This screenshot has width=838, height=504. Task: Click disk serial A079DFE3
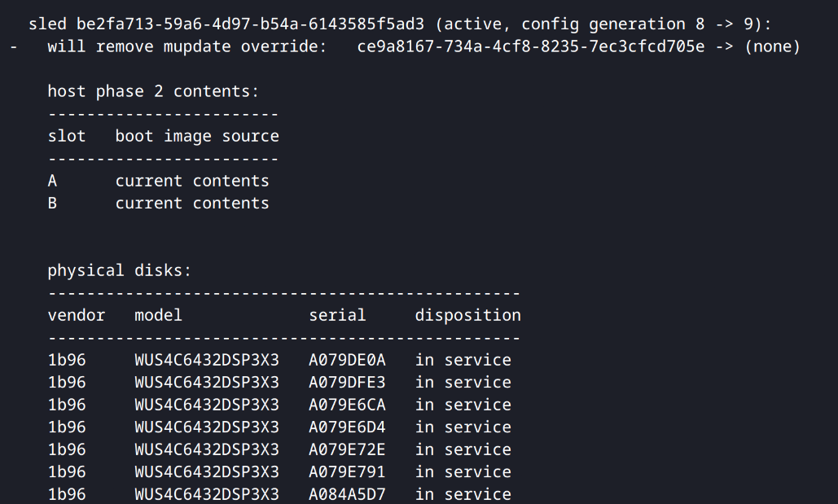pyautogui.click(x=347, y=383)
